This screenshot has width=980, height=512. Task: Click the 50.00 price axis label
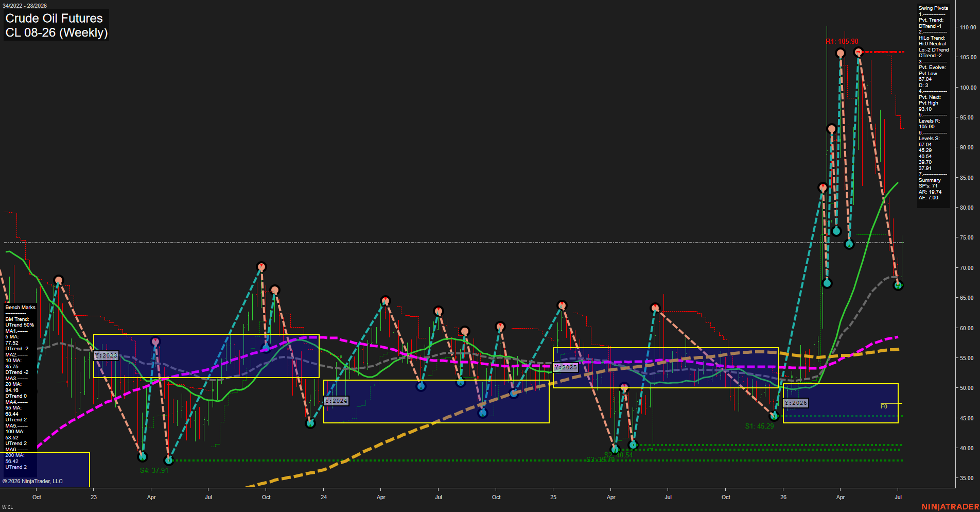click(x=966, y=388)
